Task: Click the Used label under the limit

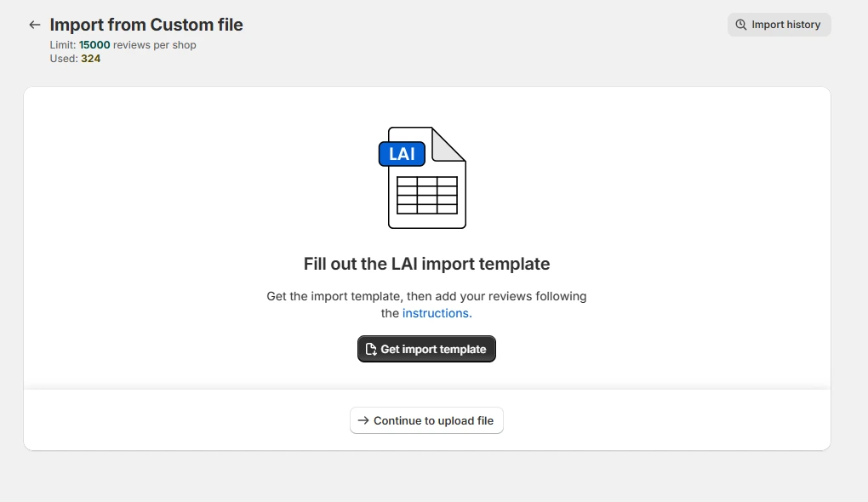Action: pyautogui.click(x=64, y=59)
